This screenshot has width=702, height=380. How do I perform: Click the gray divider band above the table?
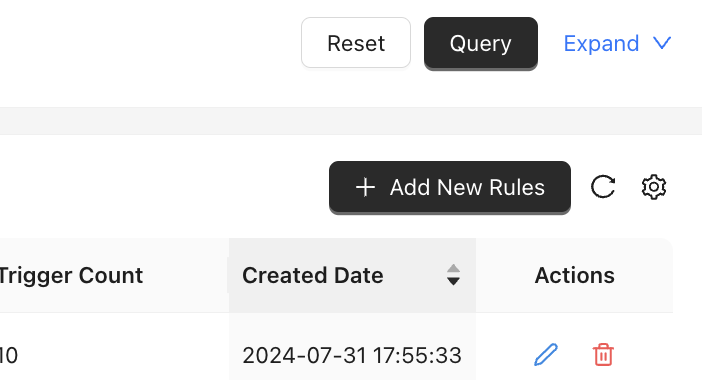[x=351, y=121]
